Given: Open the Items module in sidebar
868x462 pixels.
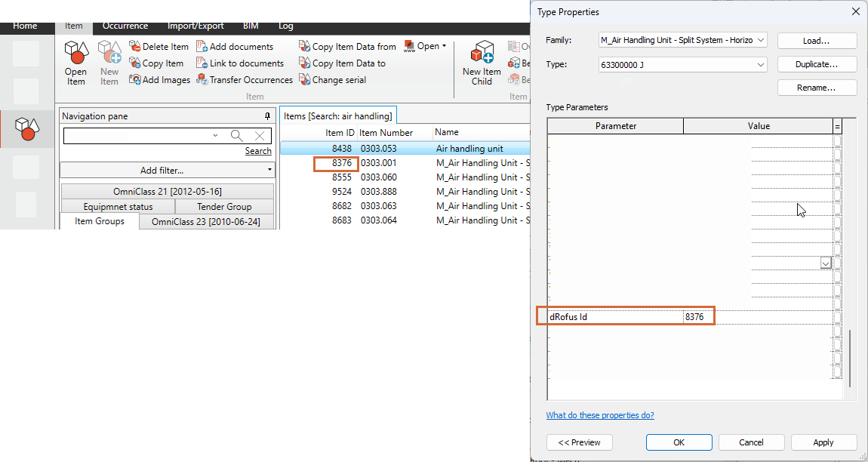Looking at the screenshot, I should pos(27,129).
